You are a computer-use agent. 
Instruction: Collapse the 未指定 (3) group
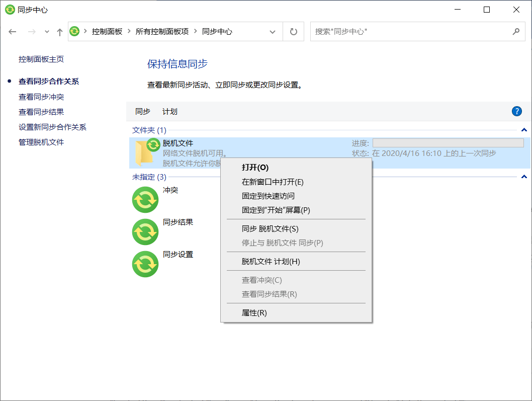pos(524,177)
